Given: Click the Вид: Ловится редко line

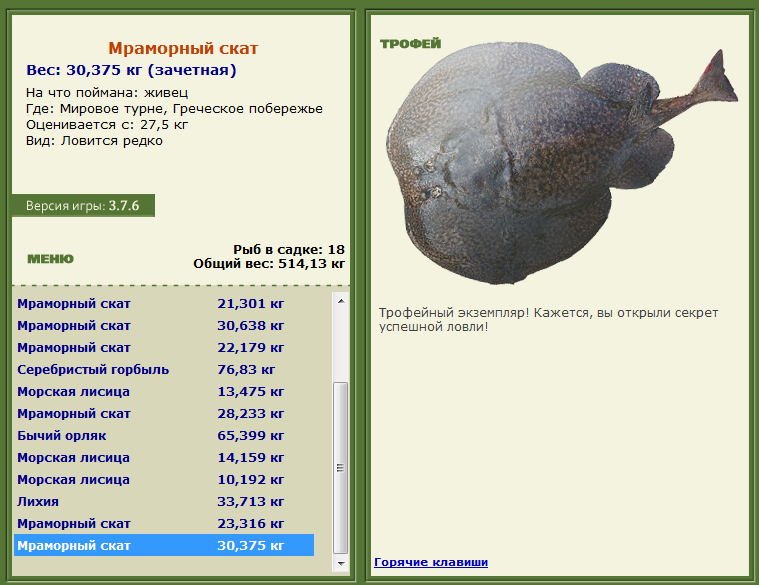Looking at the screenshot, I should point(94,141).
